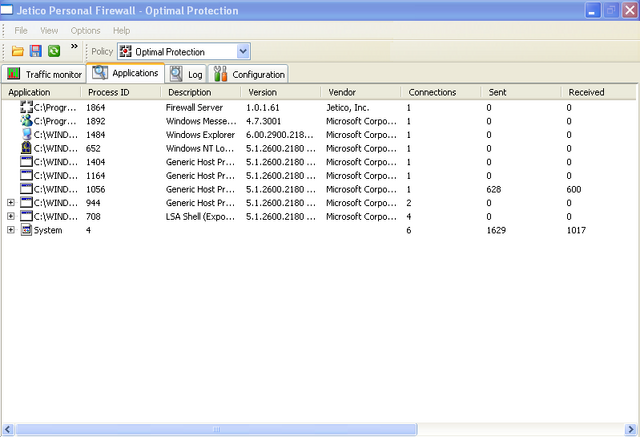Click the received value 1017
Image resolution: width=640 pixels, height=437 pixels.
(x=576, y=230)
